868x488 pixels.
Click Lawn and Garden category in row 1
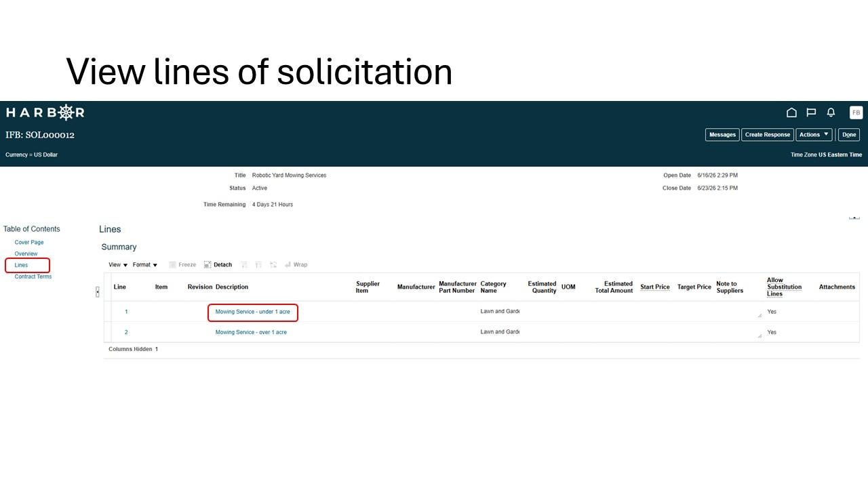click(500, 312)
